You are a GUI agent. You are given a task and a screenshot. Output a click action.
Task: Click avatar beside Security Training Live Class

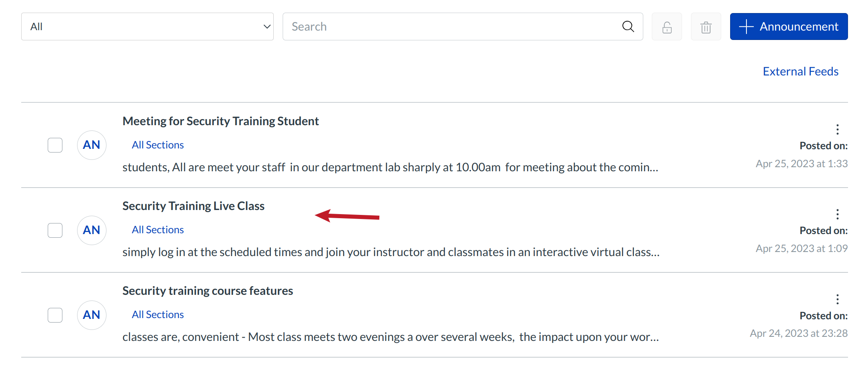(92, 230)
